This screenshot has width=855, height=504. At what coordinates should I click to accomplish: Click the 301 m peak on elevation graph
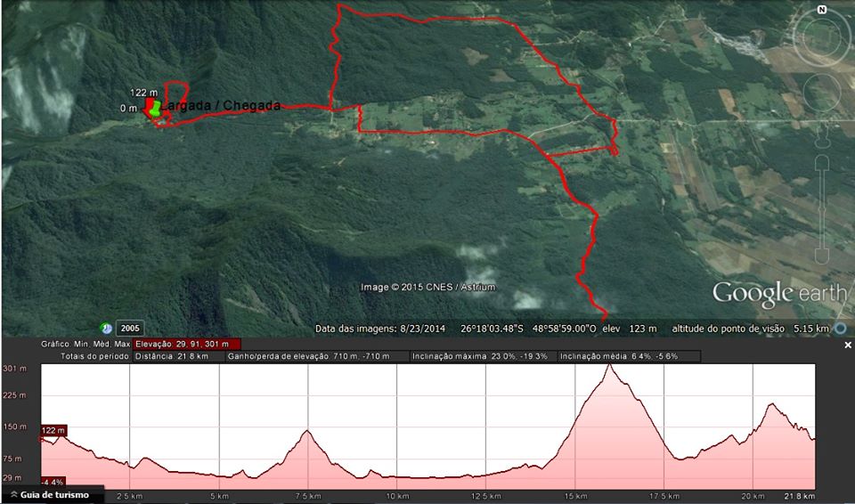pos(609,366)
